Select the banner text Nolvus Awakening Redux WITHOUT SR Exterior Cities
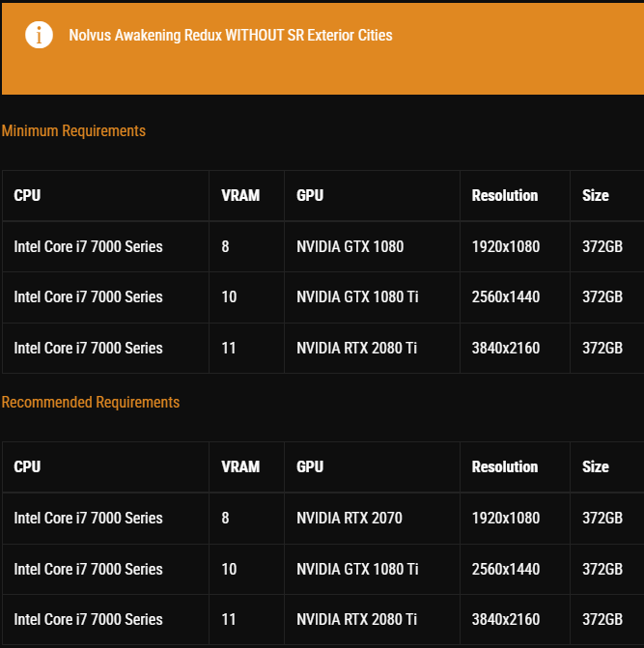Viewport: 644px width, 648px height. pos(231,35)
